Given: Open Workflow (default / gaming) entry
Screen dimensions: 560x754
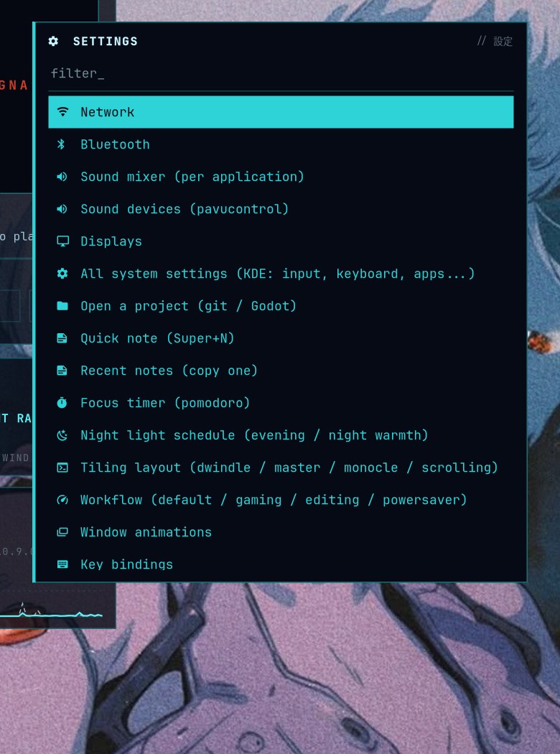Looking at the screenshot, I should [281, 500].
